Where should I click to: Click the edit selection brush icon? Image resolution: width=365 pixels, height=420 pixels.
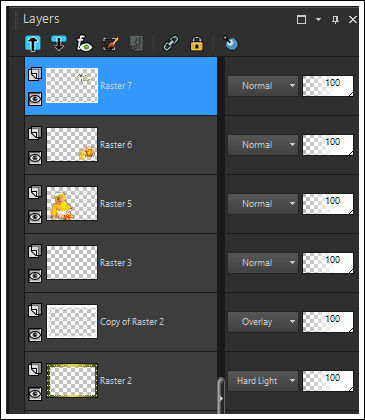(110, 43)
